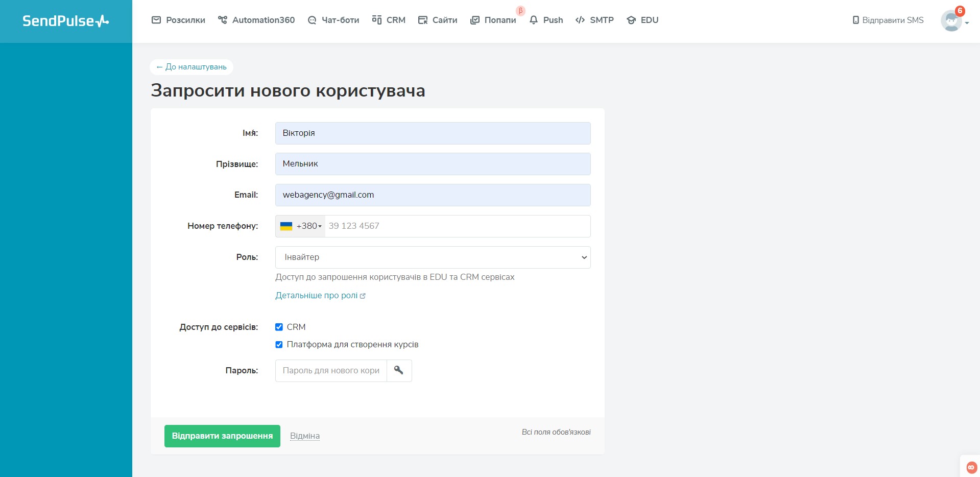Click the chat widget icon bottom right
Screen dimensions: 980x477
coord(971,467)
